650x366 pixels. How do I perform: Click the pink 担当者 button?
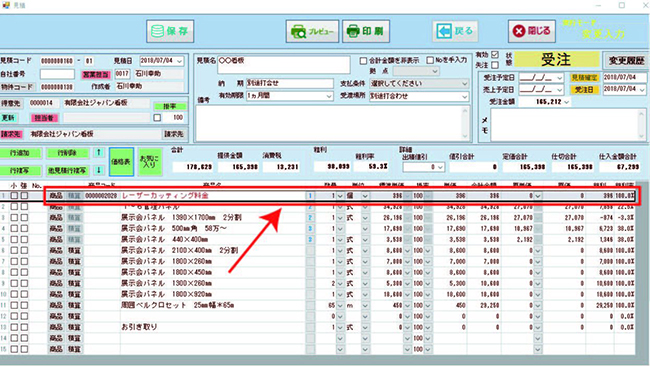point(44,118)
